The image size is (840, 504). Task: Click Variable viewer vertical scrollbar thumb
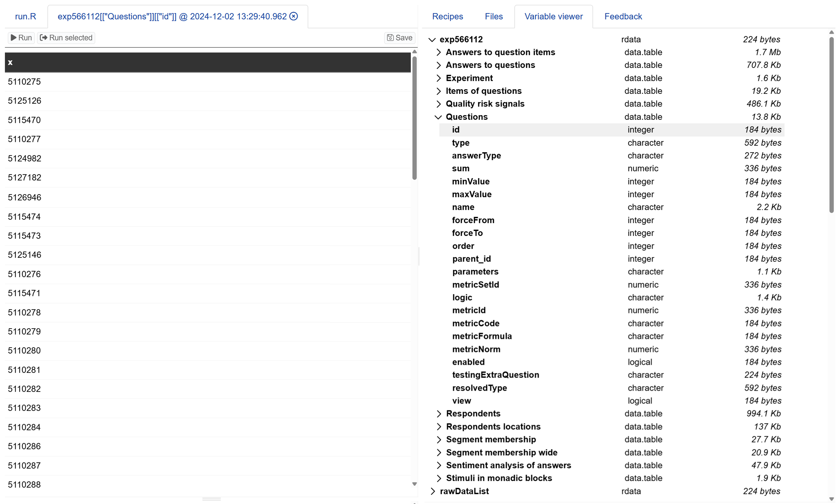pyautogui.click(x=832, y=125)
